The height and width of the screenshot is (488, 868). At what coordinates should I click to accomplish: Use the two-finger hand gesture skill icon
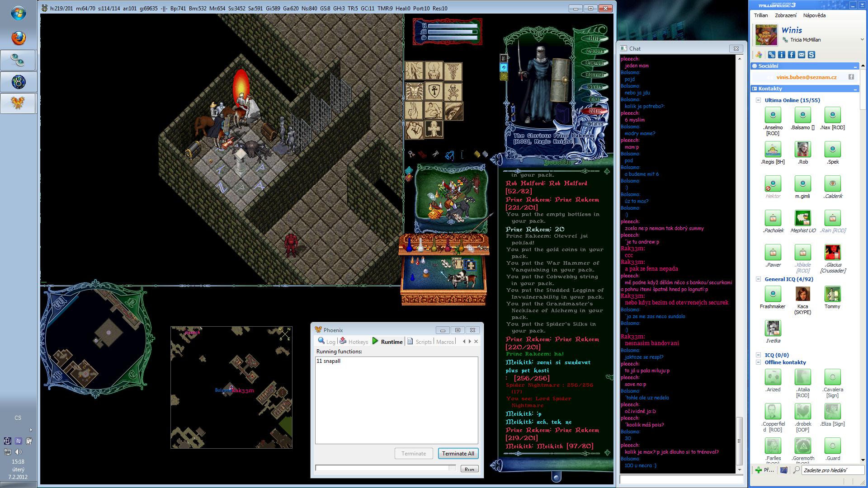tap(414, 110)
